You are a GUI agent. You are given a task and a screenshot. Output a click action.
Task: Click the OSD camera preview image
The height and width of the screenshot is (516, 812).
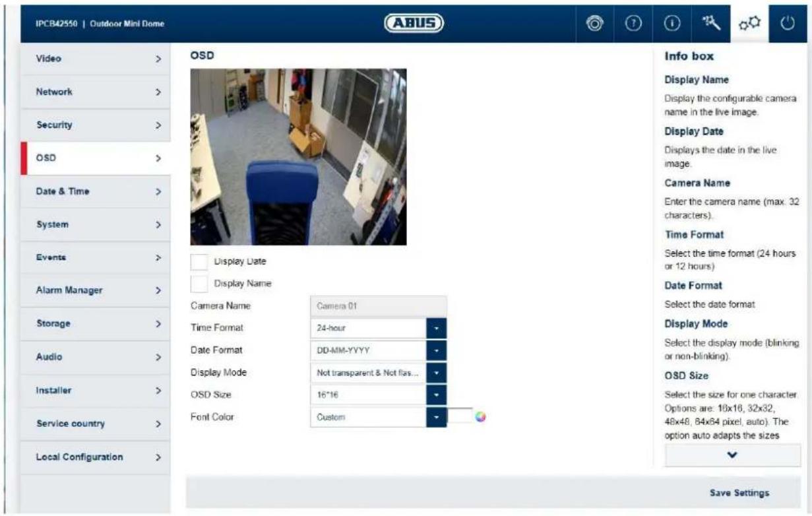click(298, 157)
